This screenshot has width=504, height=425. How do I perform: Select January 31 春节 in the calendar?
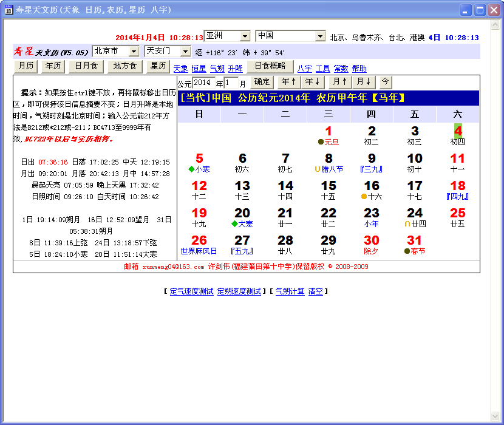pos(415,245)
